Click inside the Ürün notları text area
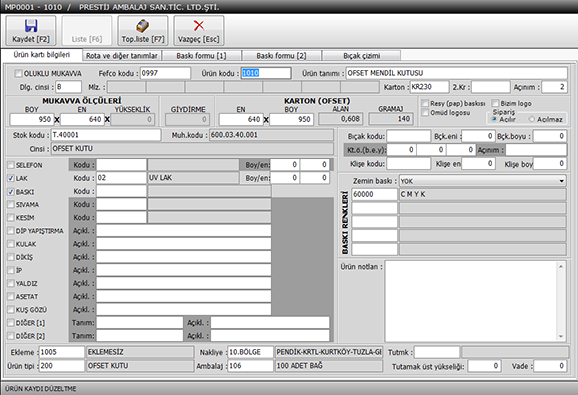 point(471,301)
